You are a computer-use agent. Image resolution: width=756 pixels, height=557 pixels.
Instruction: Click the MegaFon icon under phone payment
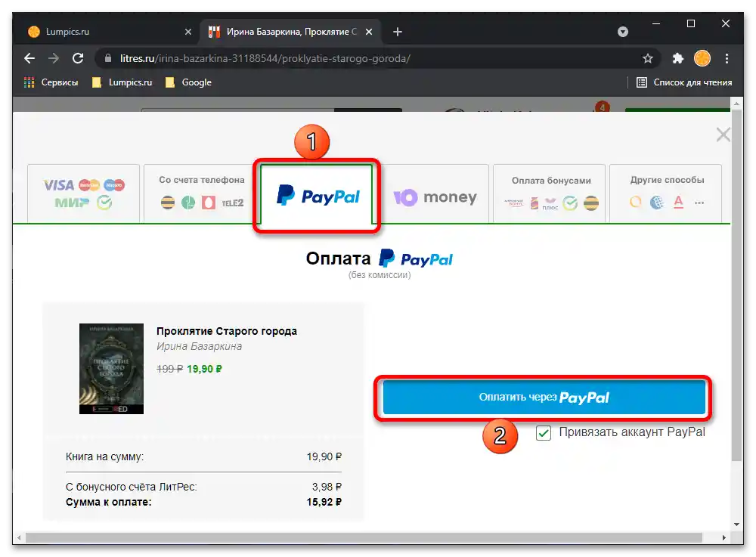pyautogui.click(x=188, y=203)
